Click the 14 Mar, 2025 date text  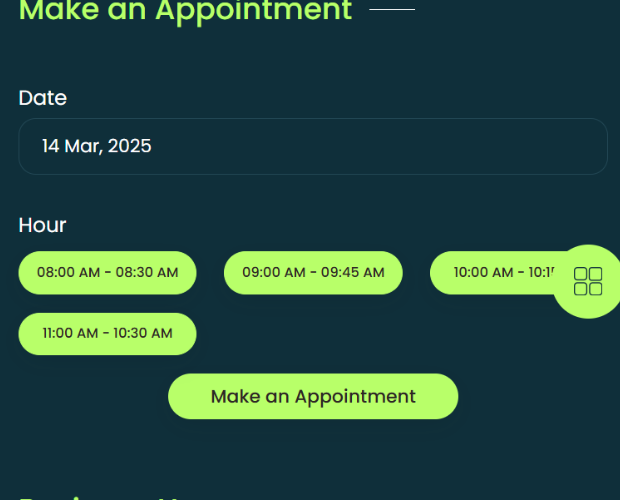click(97, 146)
